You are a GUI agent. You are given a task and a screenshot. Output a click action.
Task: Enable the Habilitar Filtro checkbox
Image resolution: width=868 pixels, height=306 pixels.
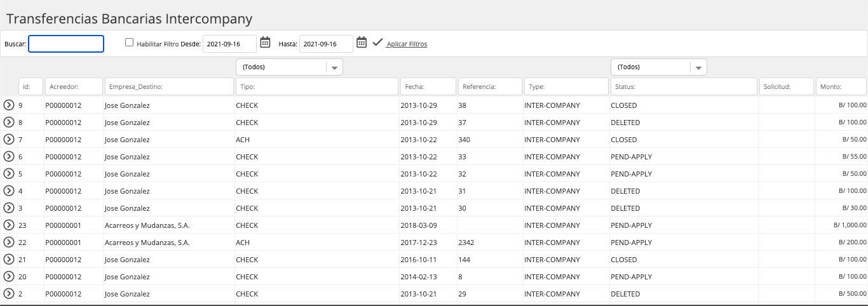tap(130, 43)
